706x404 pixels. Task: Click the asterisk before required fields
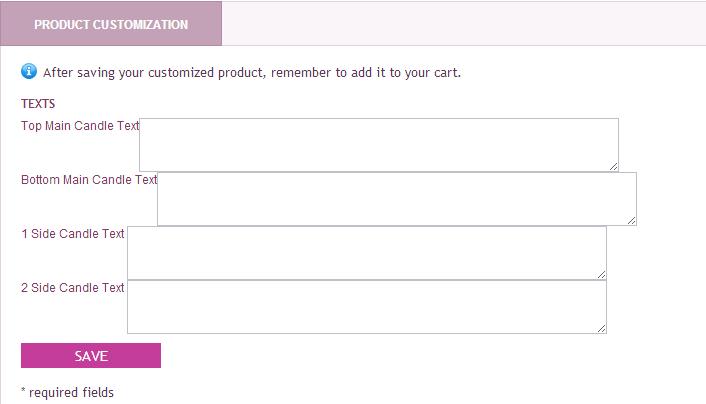tap(23, 391)
